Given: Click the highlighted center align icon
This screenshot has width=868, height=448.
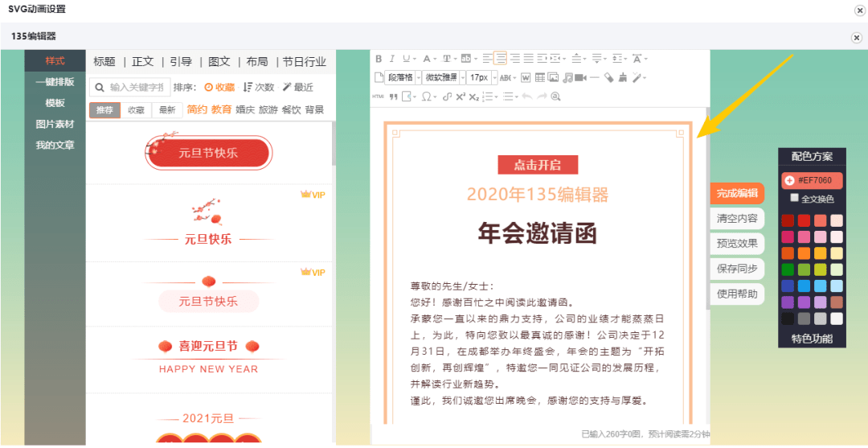Looking at the screenshot, I should (x=501, y=58).
